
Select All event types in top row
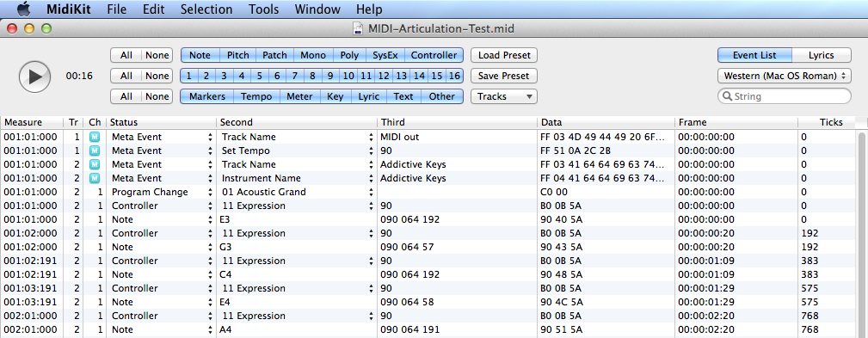point(126,55)
